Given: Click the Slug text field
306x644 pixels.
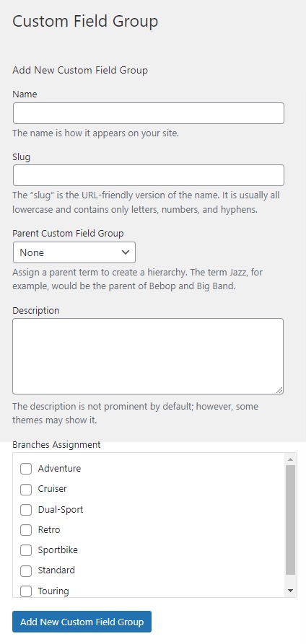Looking at the screenshot, I should (149, 175).
